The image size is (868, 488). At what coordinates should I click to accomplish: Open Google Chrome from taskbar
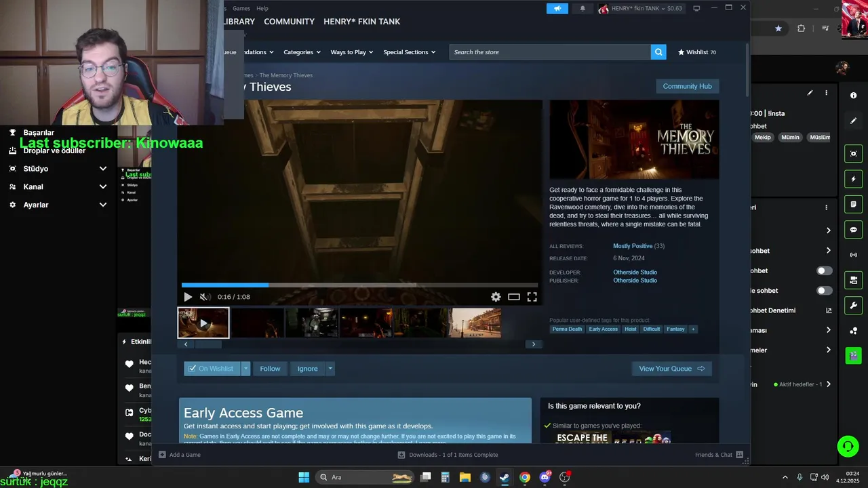click(x=524, y=477)
